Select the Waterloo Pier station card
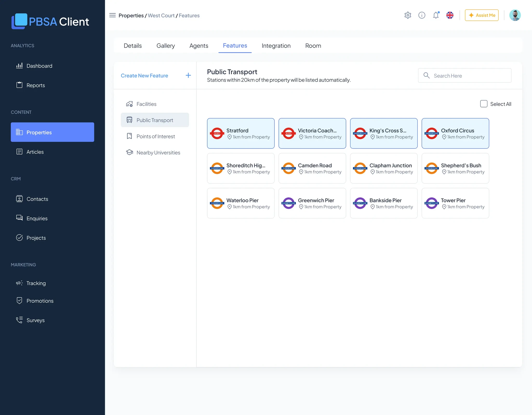The height and width of the screenshot is (415, 532). pyautogui.click(x=241, y=203)
